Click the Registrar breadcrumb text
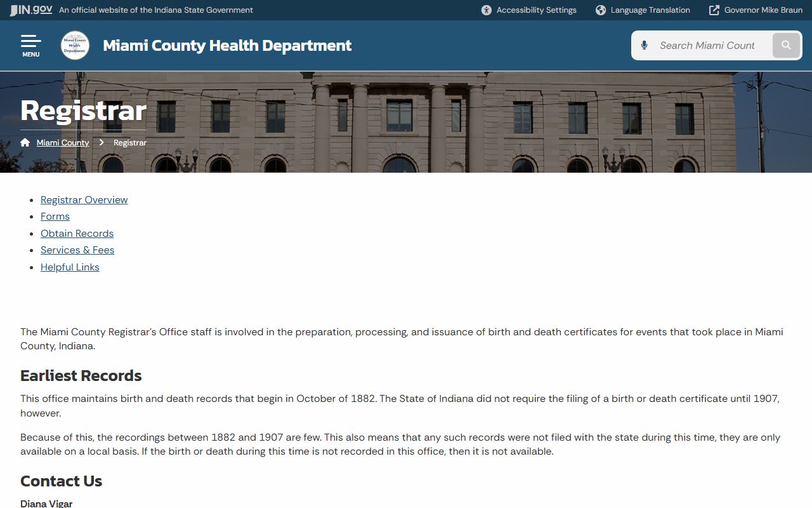 (130, 143)
